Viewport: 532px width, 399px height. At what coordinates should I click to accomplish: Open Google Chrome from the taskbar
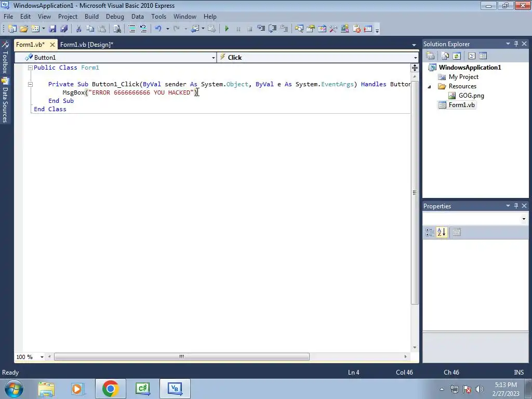(110, 389)
